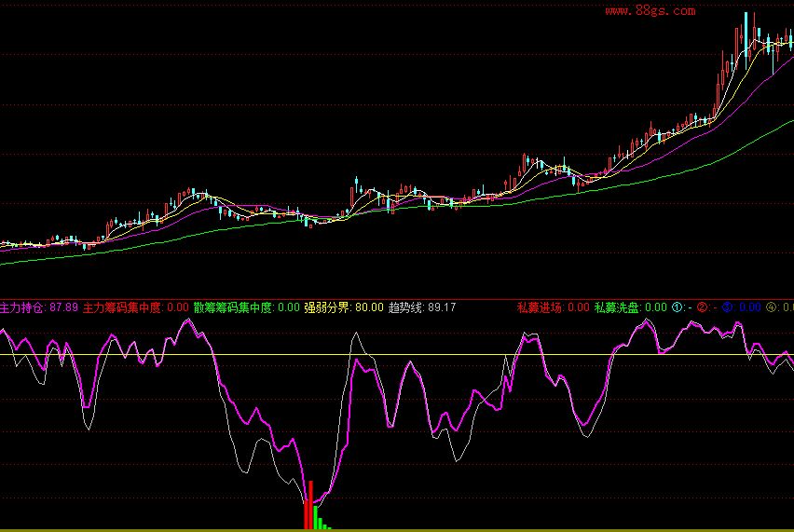Click the circled ① indicator marker

click(x=677, y=307)
